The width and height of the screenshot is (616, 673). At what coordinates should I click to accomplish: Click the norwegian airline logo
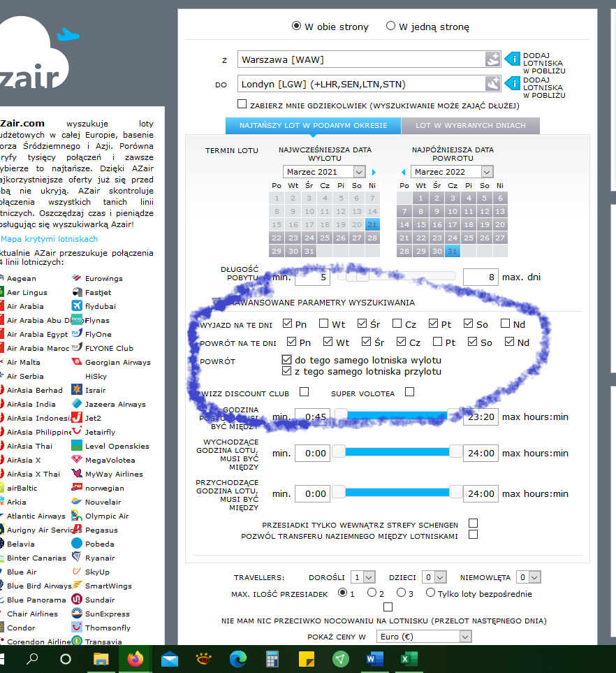pyautogui.click(x=77, y=487)
